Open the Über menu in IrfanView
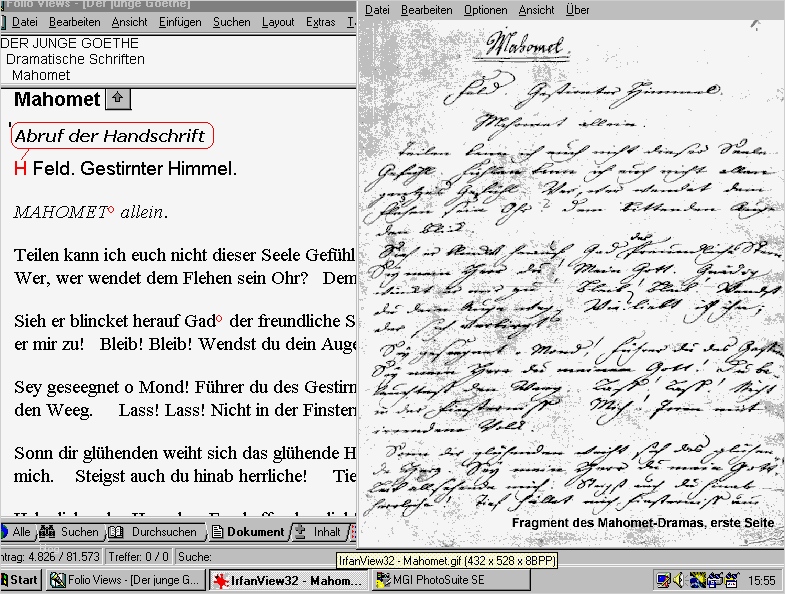Screen dimensions: 785x594 coord(577,10)
